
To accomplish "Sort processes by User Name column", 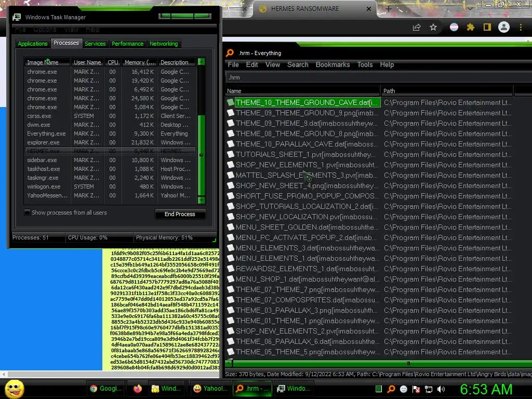I will coord(87,62).
